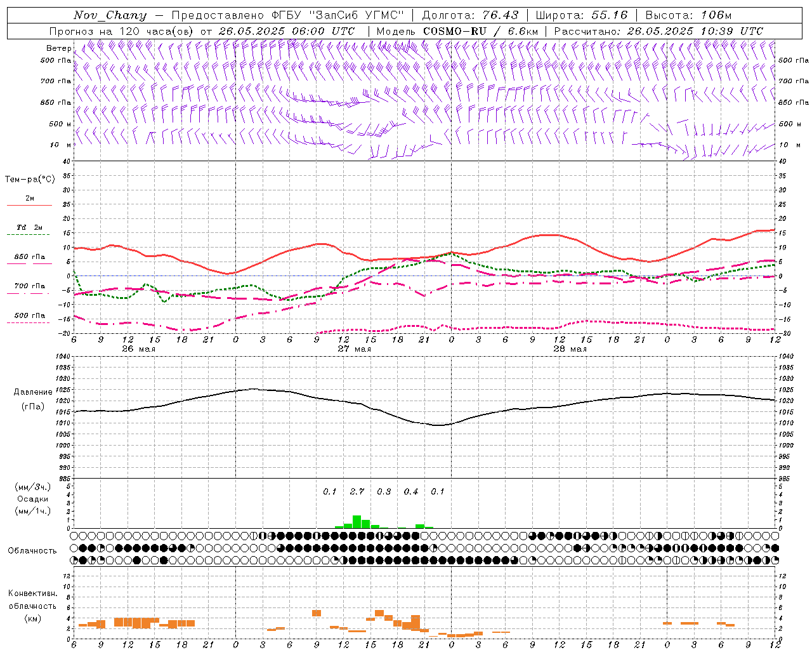Click the '0.4' precipitation amount
The height and width of the screenshot is (650, 812).
click(x=411, y=492)
